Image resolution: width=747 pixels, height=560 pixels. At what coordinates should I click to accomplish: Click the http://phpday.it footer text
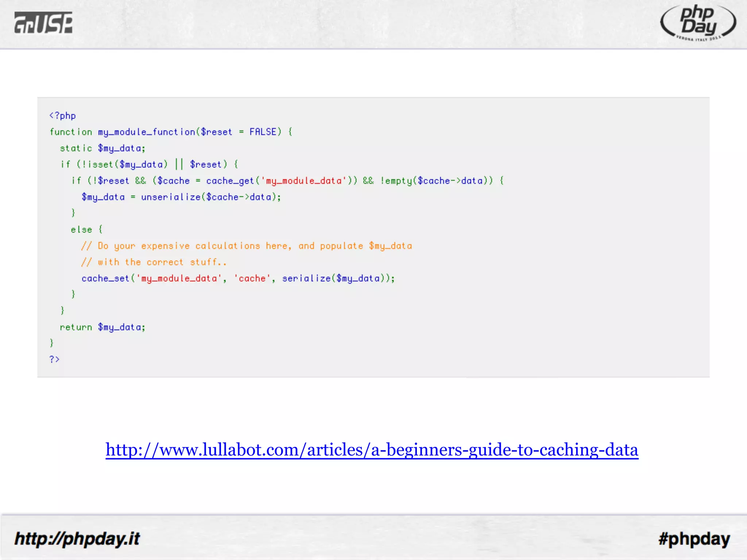pyautogui.click(x=77, y=539)
